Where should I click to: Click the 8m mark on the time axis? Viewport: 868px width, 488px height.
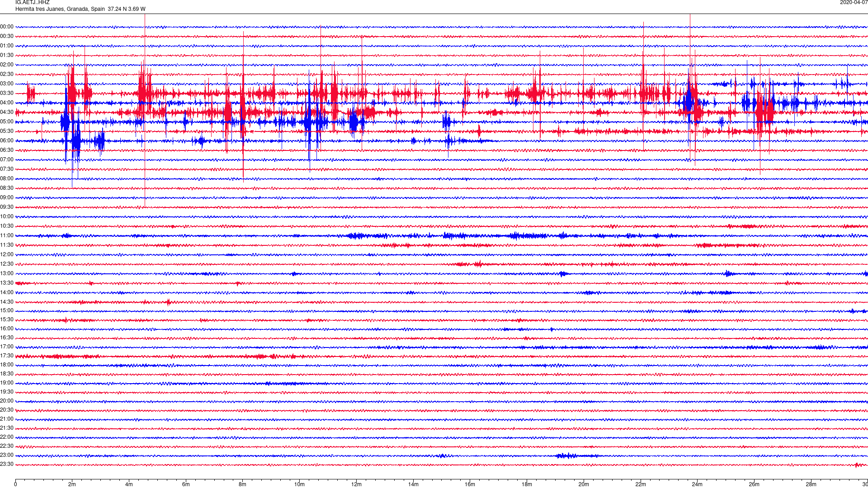(x=242, y=484)
